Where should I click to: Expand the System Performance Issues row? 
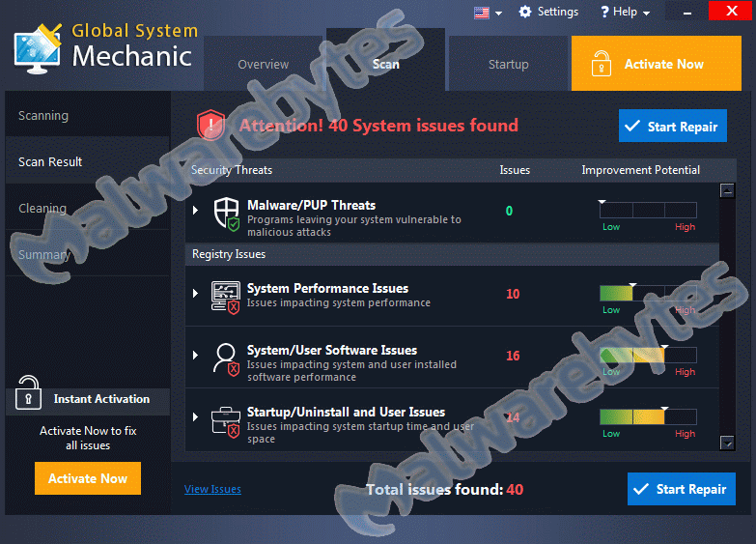point(195,293)
